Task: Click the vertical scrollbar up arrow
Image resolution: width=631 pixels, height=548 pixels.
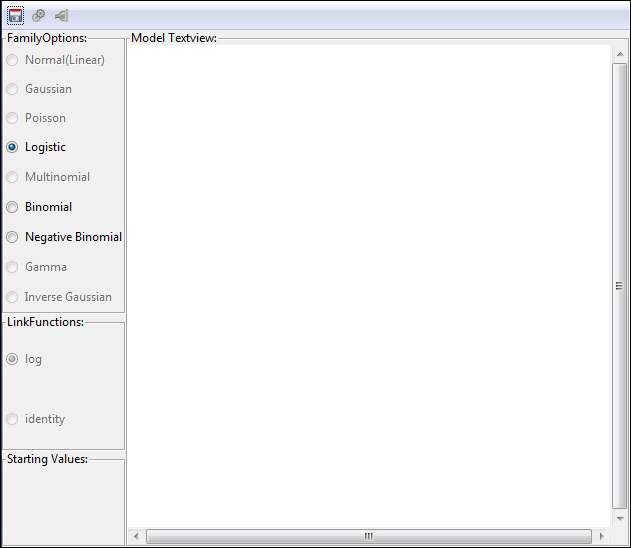Action: coord(620,54)
